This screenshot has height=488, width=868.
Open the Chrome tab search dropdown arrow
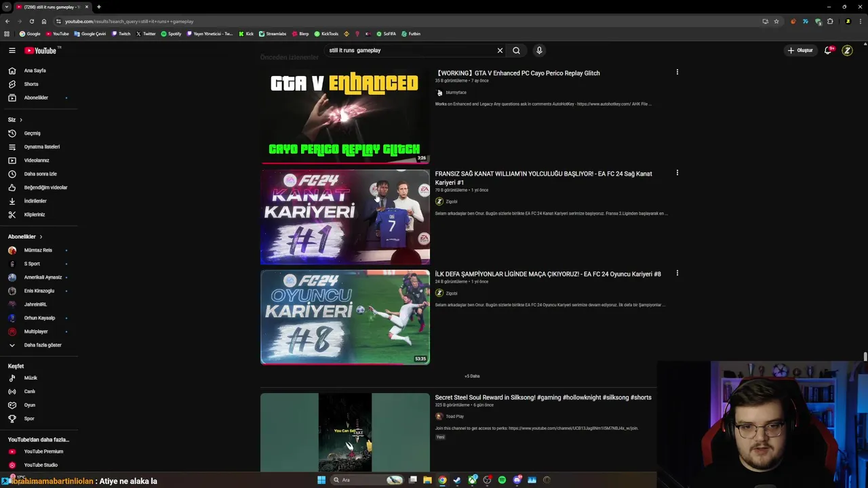point(6,7)
